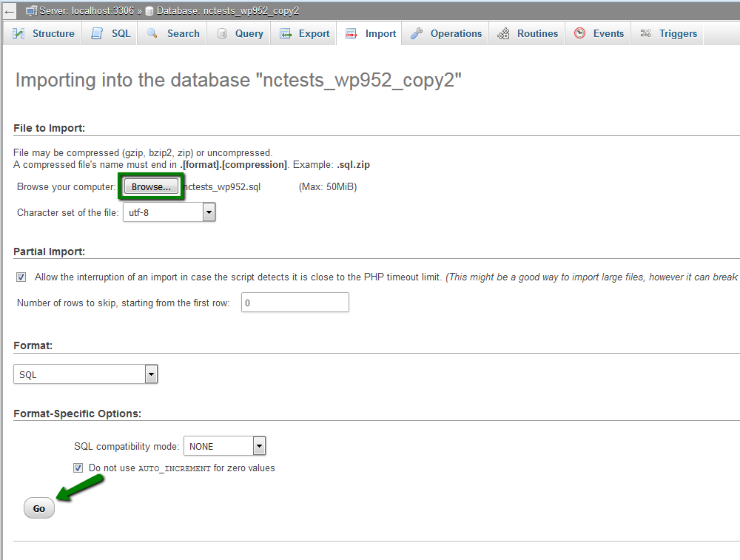Click the Export tab icon
This screenshot has height=560, width=740.
pyautogui.click(x=286, y=33)
